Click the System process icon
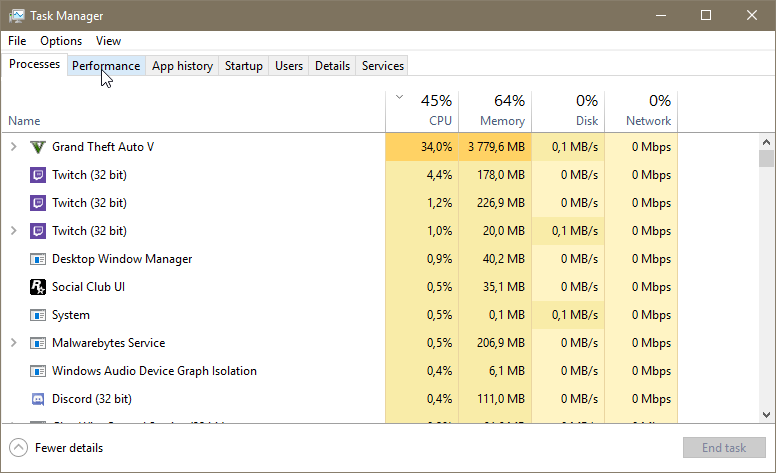This screenshot has height=473, width=776. pos(38,315)
